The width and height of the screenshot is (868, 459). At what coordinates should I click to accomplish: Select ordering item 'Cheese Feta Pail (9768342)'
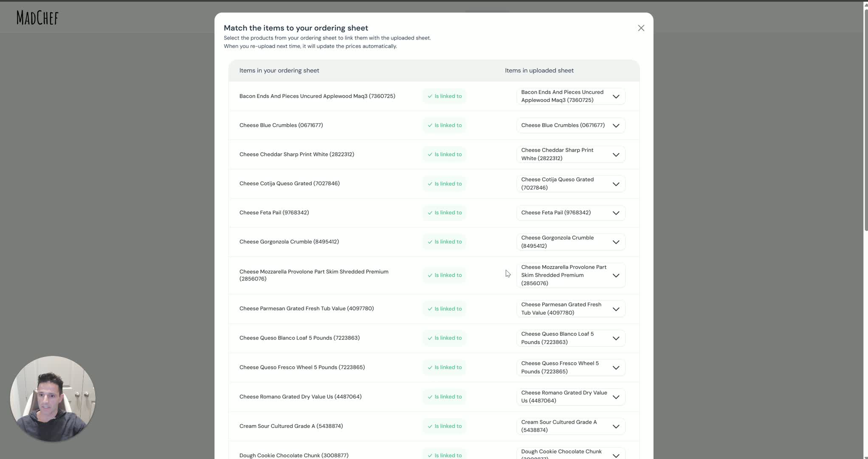tap(274, 213)
